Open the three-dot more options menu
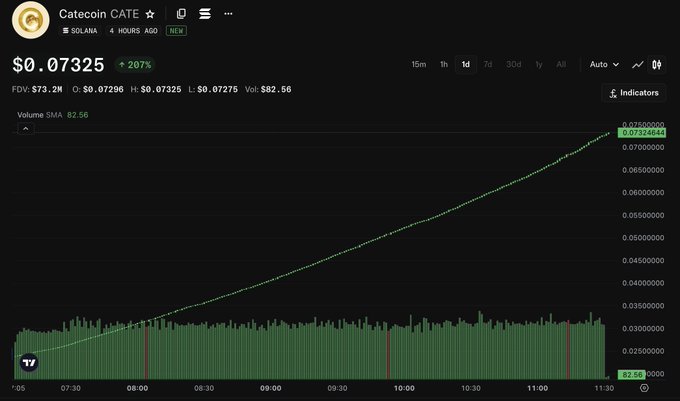 (x=228, y=14)
